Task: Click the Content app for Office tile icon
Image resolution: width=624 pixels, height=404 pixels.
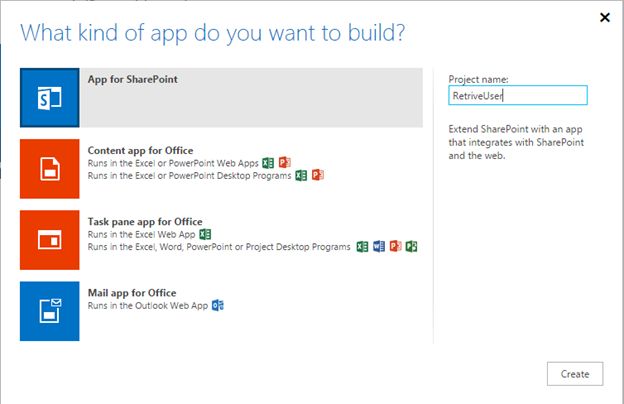Action: [x=49, y=169]
